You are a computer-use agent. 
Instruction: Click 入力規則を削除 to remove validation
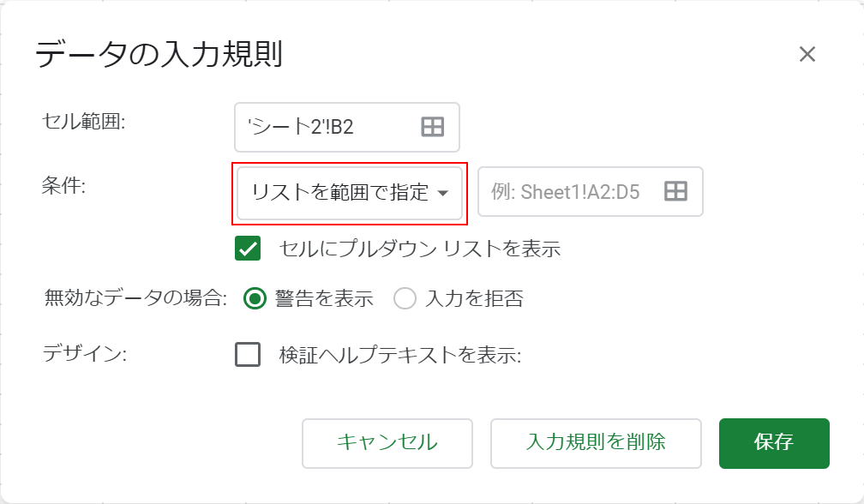(x=594, y=443)
